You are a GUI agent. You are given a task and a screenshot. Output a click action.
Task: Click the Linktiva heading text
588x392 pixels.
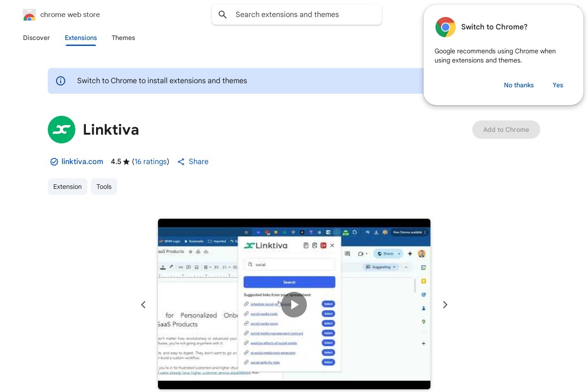pos(111,130)
